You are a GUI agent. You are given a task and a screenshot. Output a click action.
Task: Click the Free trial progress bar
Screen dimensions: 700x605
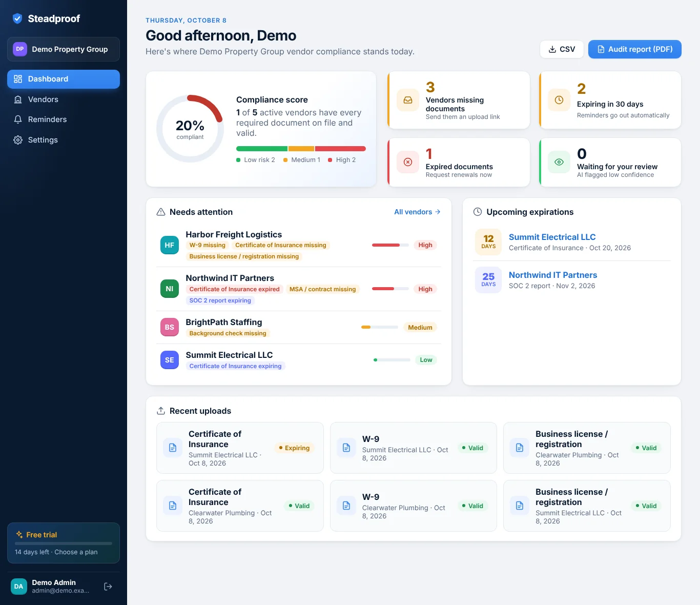(64, 543)
